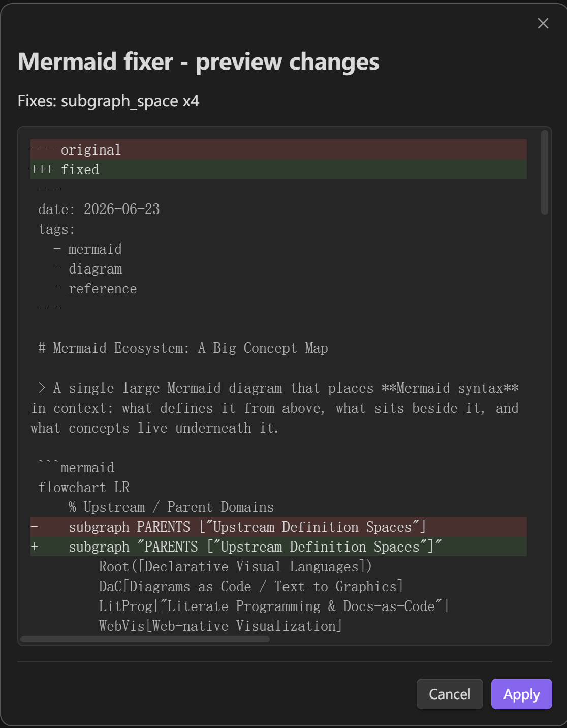Click the removed 'subgraph PARENTS' line
Screen dimensions: 567x728
[x=278, y=527]
